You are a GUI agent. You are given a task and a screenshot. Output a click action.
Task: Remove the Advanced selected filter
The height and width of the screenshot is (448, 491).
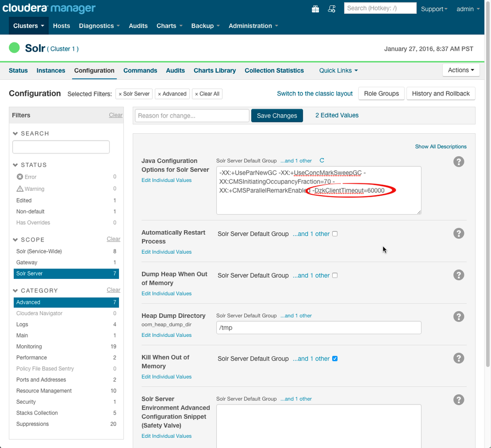[x=172, y=93]
